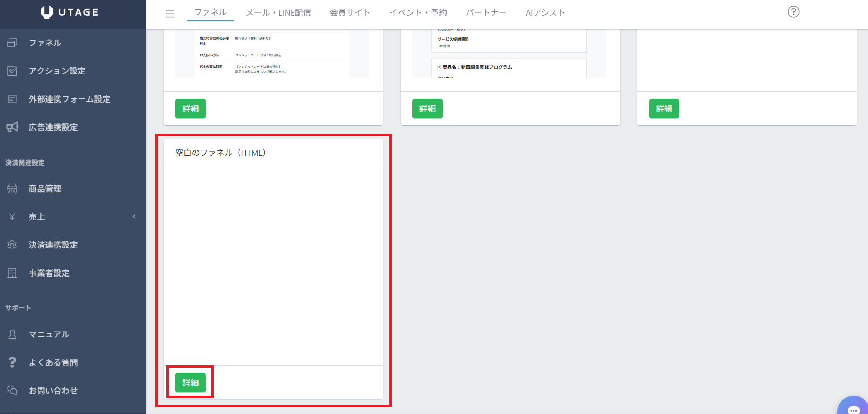The width and height of the screenshot is (868, 414).
Task: Click the UTAGE logo in the header
Action: 70,12
